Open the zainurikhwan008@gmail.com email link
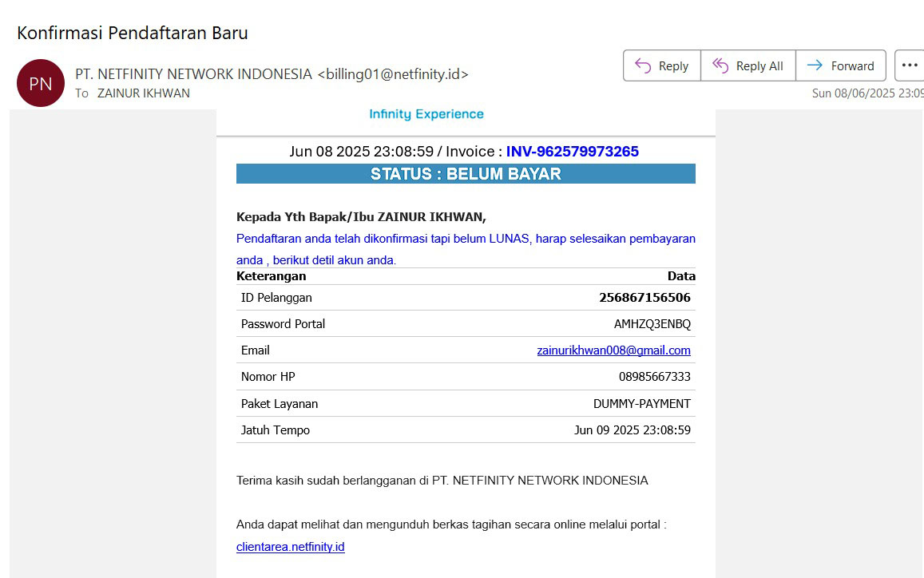Viewport: 924px width, 578px height. point(613,350)
